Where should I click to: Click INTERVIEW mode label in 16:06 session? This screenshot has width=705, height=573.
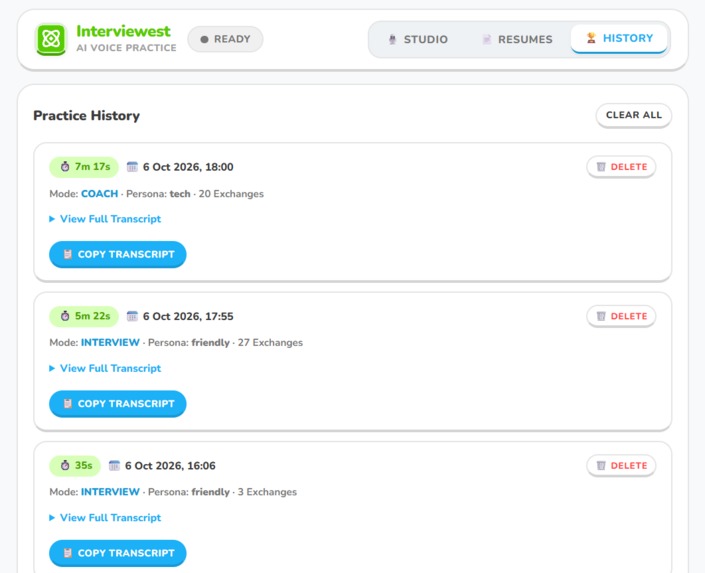tap(110, 492)
